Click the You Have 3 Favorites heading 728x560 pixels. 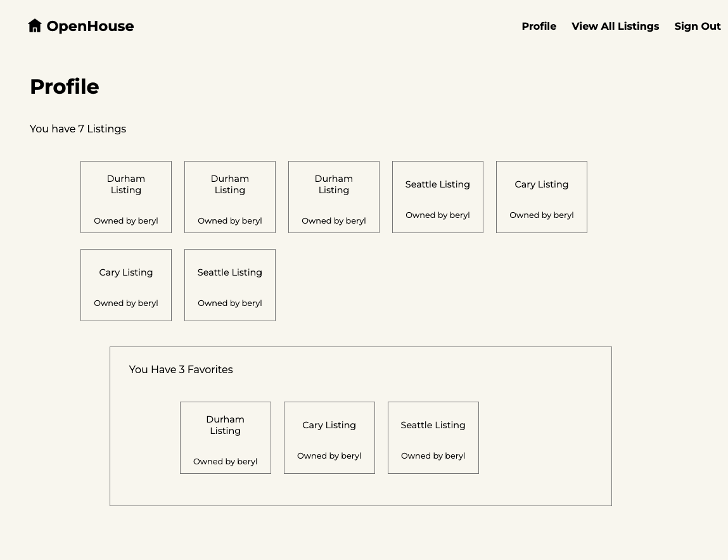pyautogui.click(x=181, y=369)
